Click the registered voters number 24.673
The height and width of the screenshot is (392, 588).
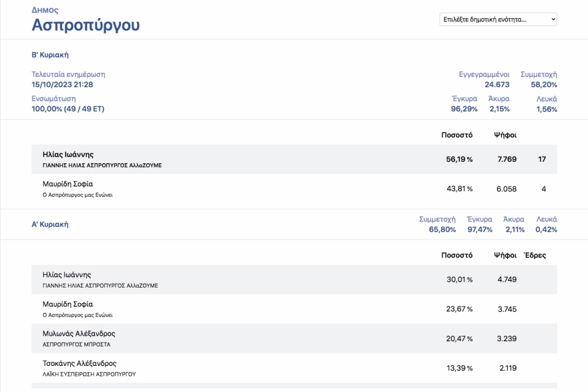496,85
